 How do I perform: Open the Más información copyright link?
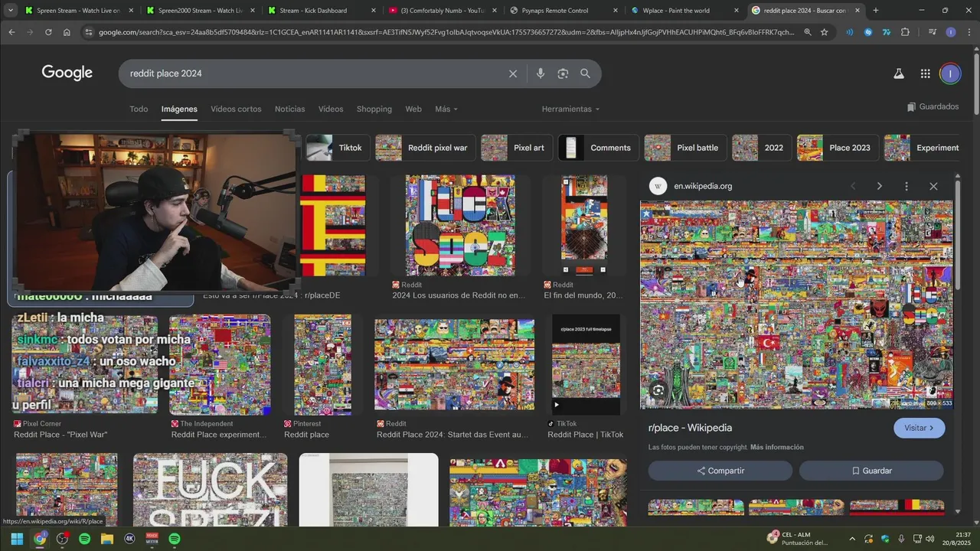(x=776, y=448)
